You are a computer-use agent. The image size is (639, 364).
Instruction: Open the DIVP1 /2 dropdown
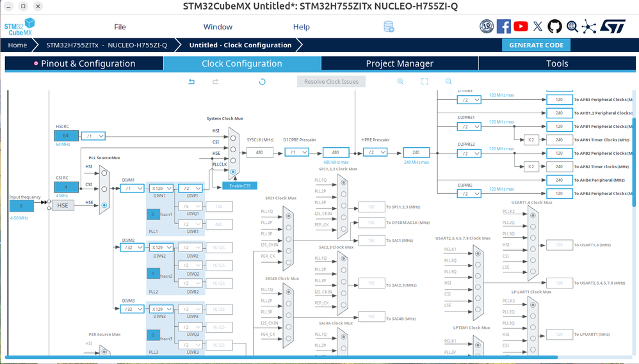(190, 188)
